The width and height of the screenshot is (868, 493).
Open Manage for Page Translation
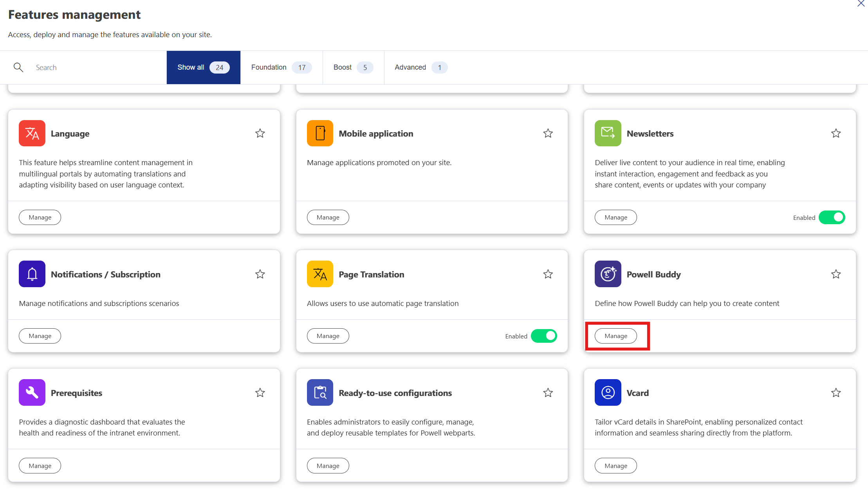(328, 336)
